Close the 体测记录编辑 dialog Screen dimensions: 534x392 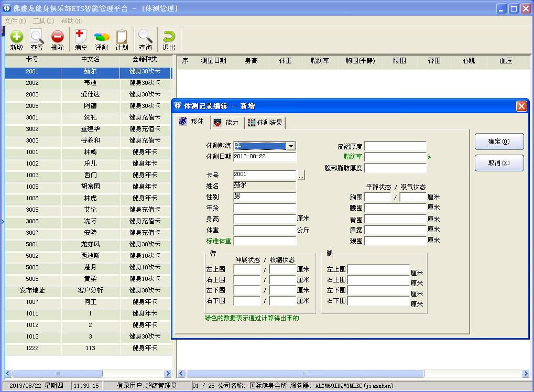point(521,106)
